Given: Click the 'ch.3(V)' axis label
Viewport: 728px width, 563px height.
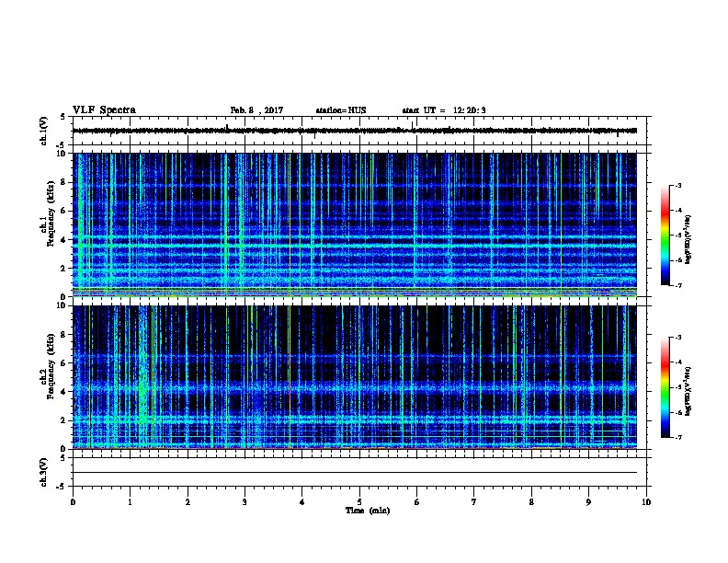Looking at the screenshot, I should pyautogui.click(x=43, y=472).
